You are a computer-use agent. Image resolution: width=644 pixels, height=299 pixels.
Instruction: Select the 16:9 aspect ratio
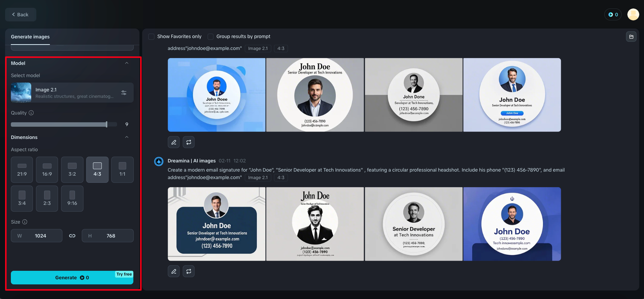click(x=47, y=170)
